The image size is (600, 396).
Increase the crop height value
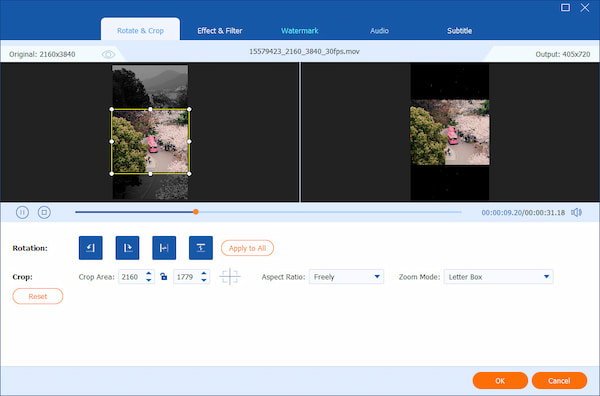(x=204, y=273)
